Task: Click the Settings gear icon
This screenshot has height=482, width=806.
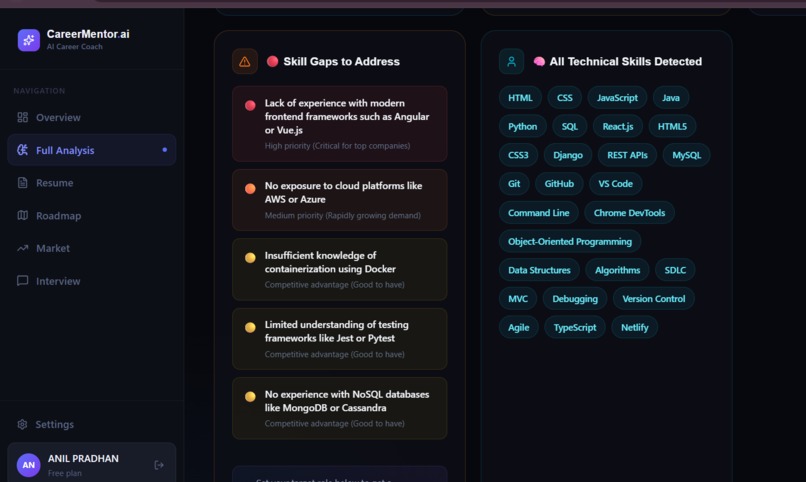Action: coord(22,424)
